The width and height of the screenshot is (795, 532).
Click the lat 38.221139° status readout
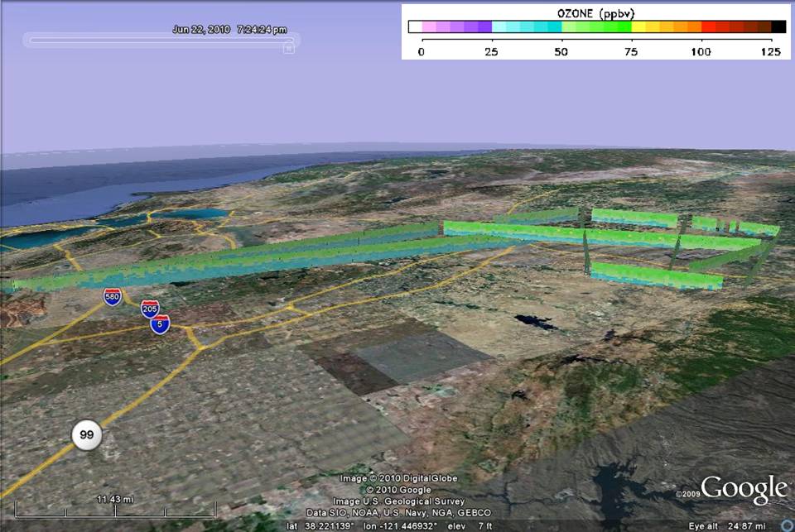[x=320, y=526]
